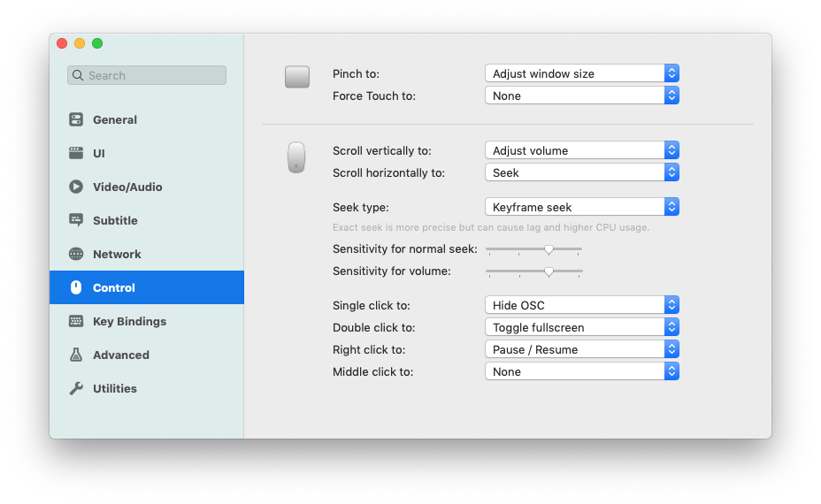821x504 pixels.
Task: Open the Double click to dropdown
Action: tap(582, 327)
